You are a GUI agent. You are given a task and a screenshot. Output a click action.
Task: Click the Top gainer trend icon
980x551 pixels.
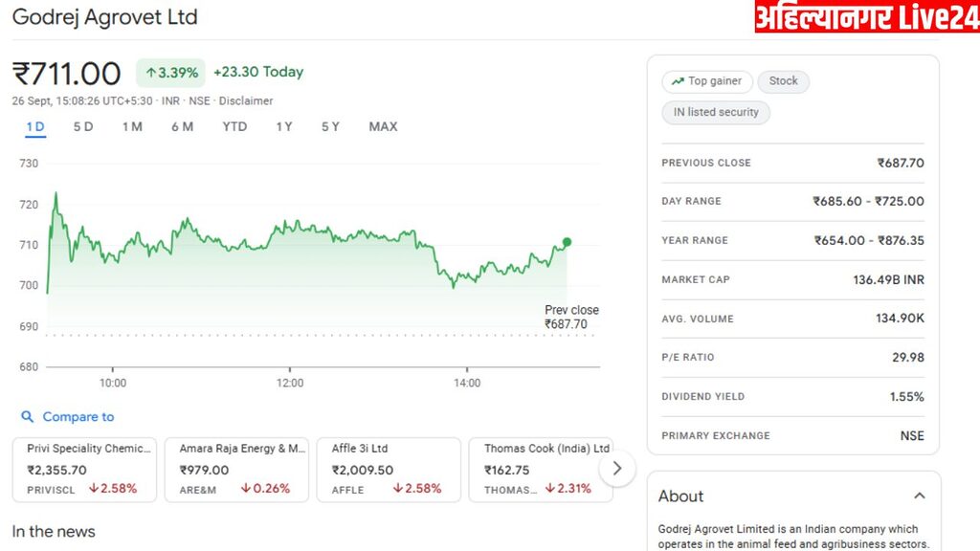click(x=678, y=81)
